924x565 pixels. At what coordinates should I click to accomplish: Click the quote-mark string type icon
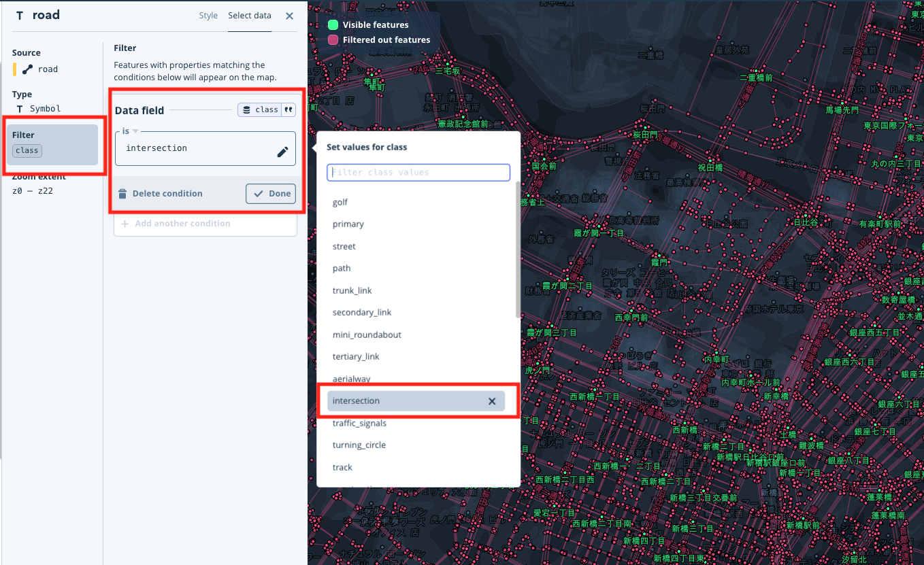(288, 109)
